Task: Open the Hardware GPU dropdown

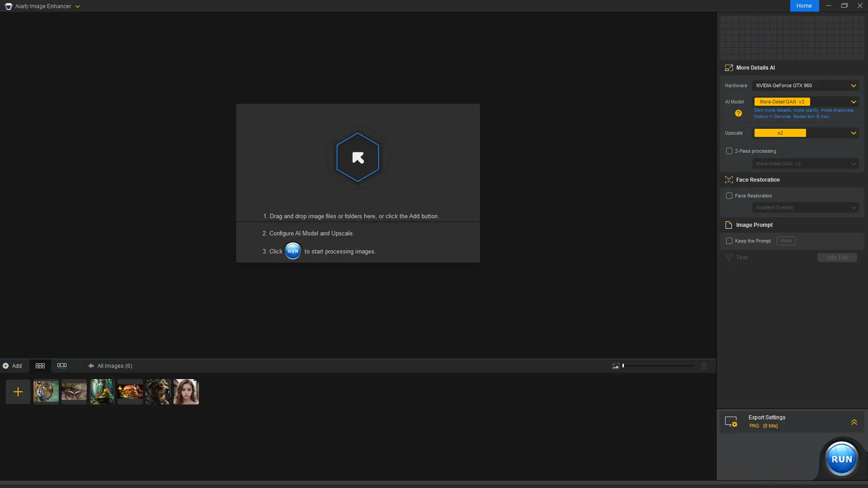Action: click(x=806, y=85)
